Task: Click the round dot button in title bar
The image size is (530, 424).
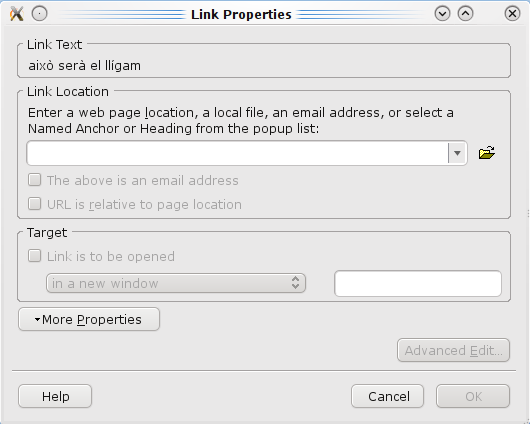Action: pyautogui.click(x=40, y=14)
